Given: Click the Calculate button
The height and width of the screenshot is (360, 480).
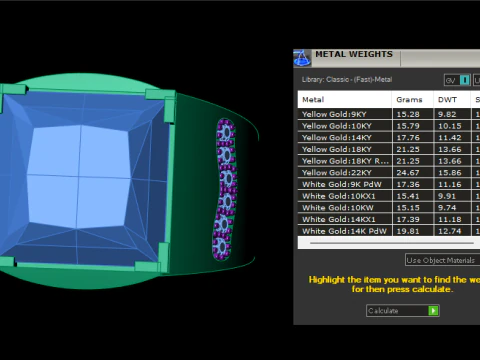Looking at the screenshot, I should [x=403, y=311].
